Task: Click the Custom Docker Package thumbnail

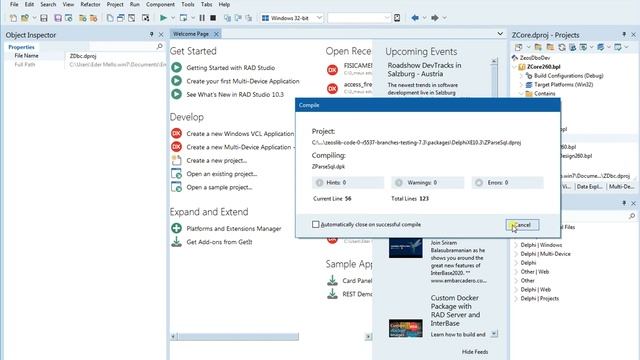Action: pos(405,328)
